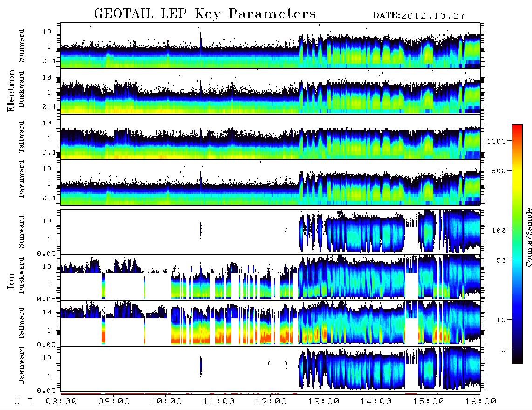The width and height of the screenshot is (532, 410).
Task: Click the "1000" color bar tick label
Action: click(x=497, y=141)
